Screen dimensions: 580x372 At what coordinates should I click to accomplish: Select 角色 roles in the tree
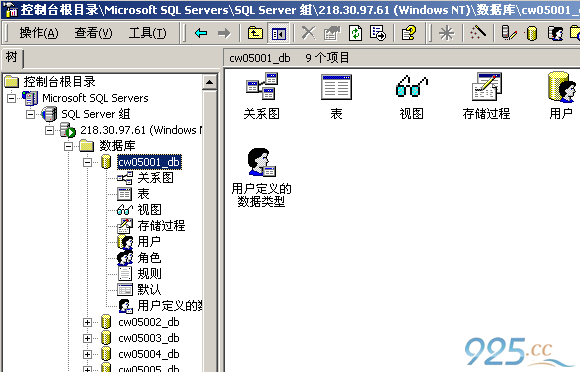[x=149, y=258]
